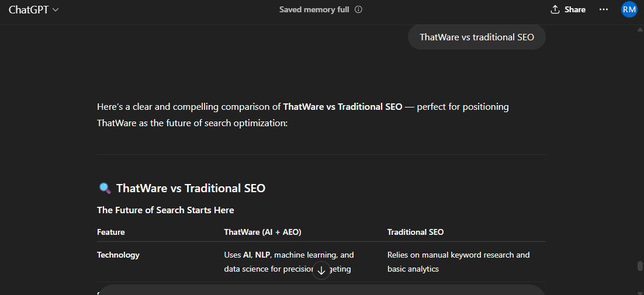Click the 'Feature' column header
The image size is (644, 295).
(x=111, y=232)
